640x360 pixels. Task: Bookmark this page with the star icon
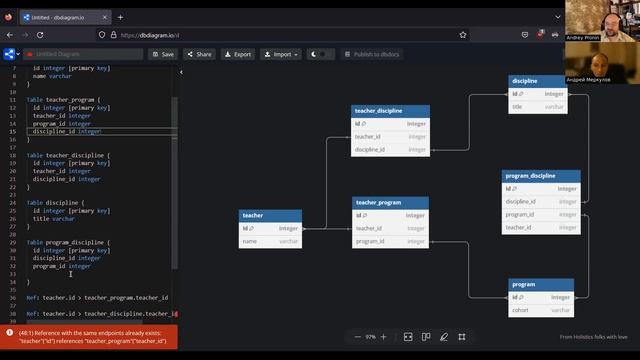[463, 35]
